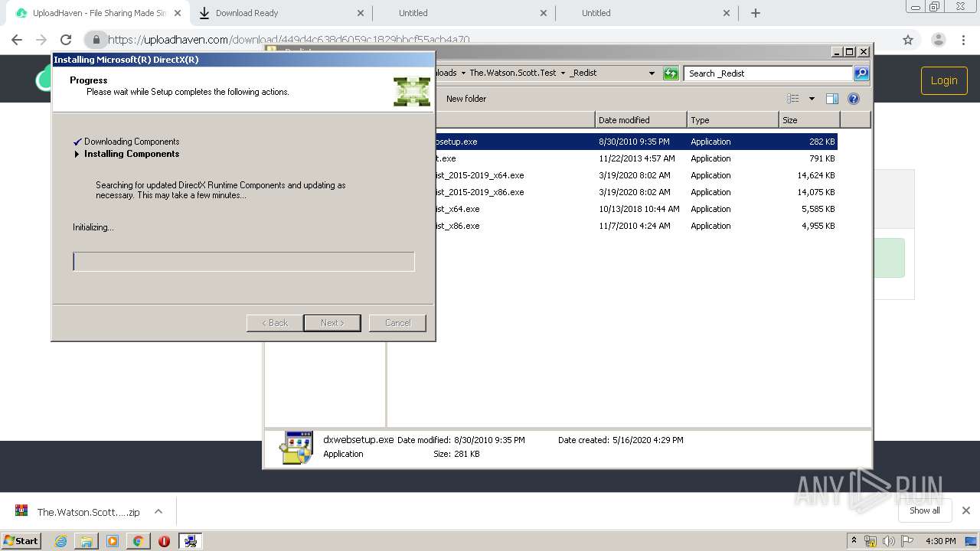
Task: Click the Action Center flag tray icon
Action: click(906, 541)
